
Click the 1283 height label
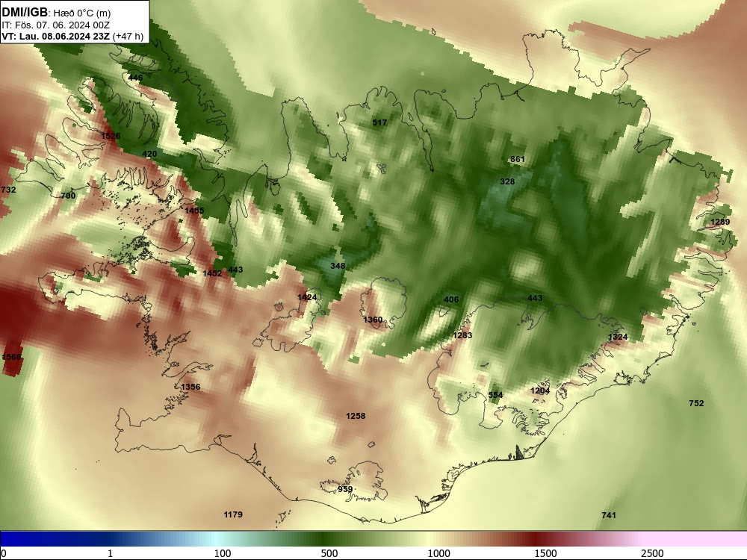462,335
